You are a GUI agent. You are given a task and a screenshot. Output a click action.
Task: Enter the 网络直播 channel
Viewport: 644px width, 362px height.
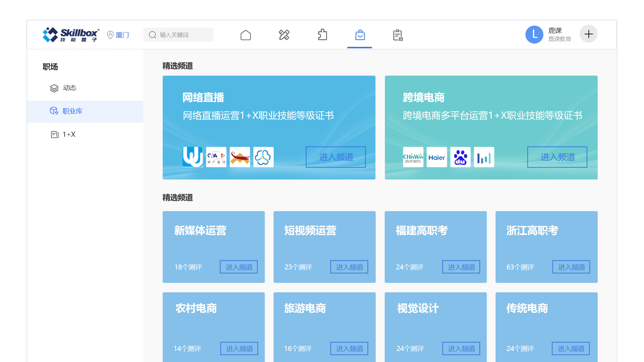tap(336, 157)
